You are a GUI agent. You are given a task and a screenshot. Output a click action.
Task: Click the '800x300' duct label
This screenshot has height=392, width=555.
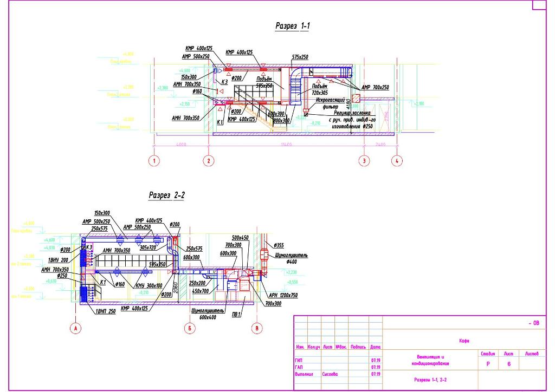point(281,121)
